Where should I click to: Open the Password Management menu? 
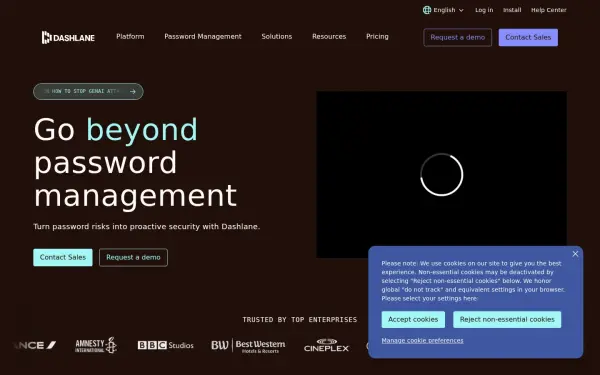[x=203, y=36]
